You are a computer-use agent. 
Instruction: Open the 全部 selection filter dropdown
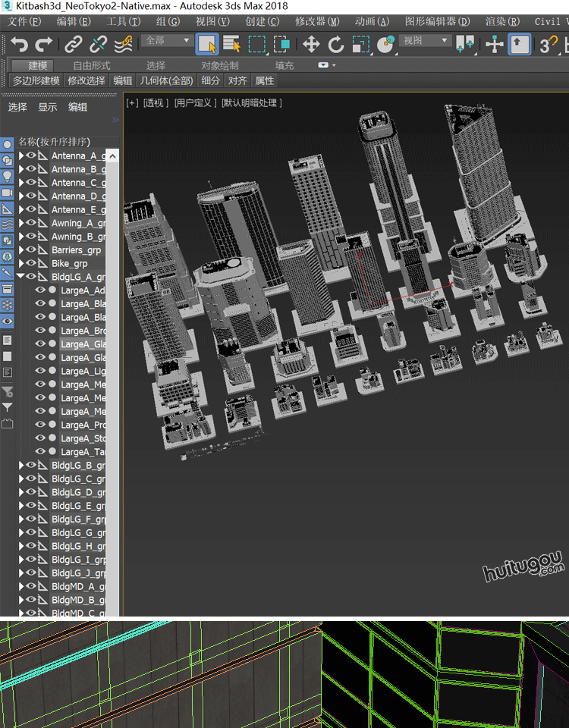click(x=167, y=41)
